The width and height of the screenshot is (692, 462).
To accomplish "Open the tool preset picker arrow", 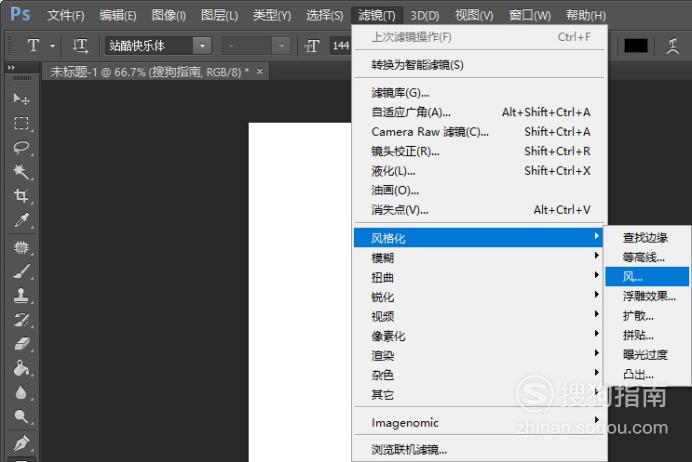I will [x=52, y=45].
